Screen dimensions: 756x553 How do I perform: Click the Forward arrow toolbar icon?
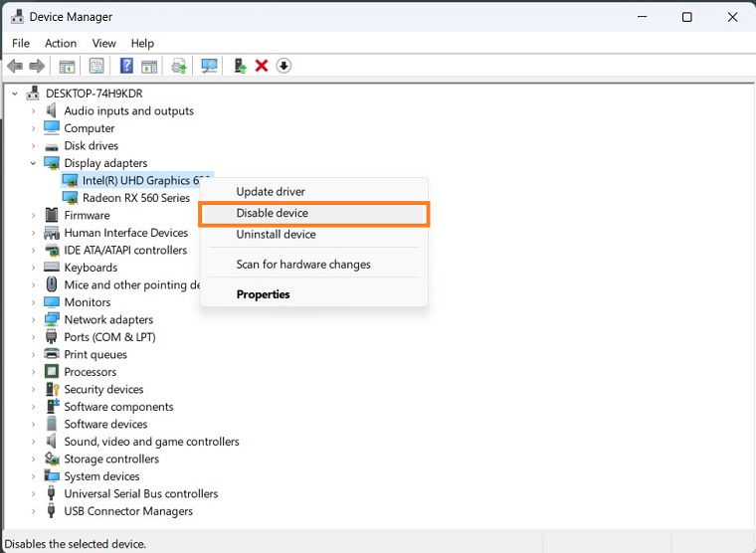tap(37, 67)
